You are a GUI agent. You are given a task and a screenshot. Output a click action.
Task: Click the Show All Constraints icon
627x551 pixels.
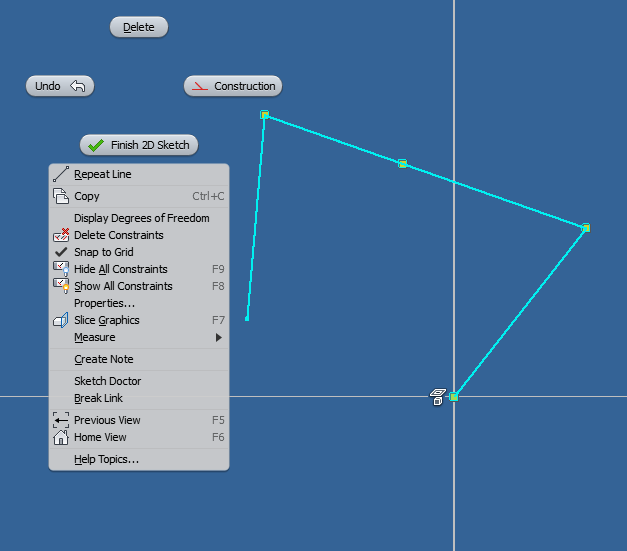pyautogui.click(x=61, y=286)
